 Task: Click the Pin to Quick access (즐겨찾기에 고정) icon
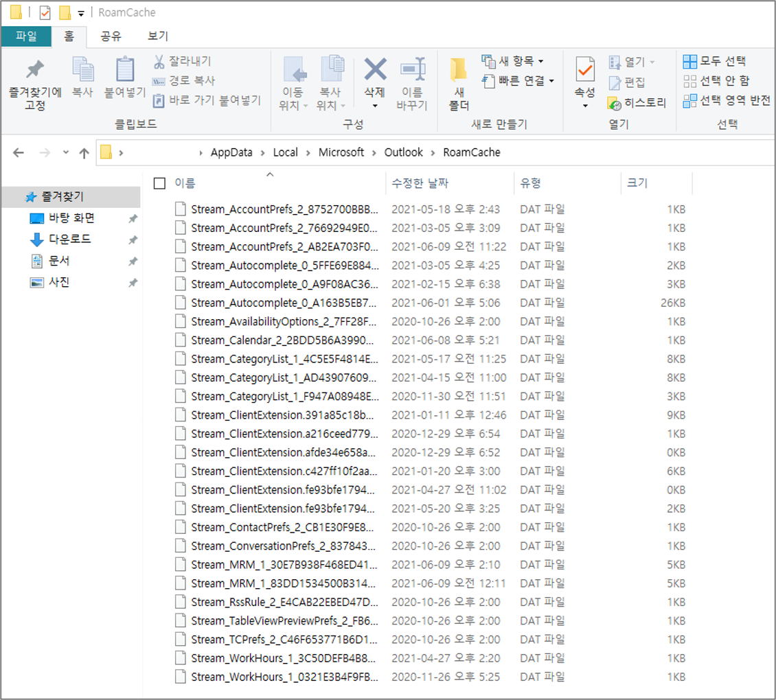pyautogui.click(x=35, y=70)
